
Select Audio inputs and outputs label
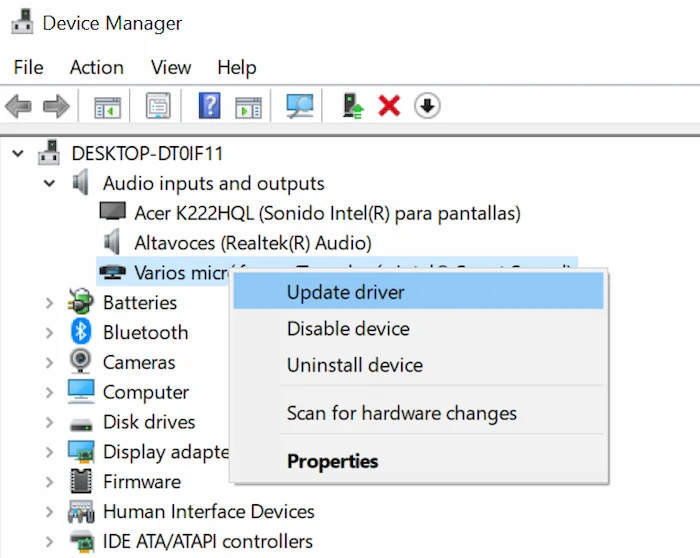click(214, 183)
